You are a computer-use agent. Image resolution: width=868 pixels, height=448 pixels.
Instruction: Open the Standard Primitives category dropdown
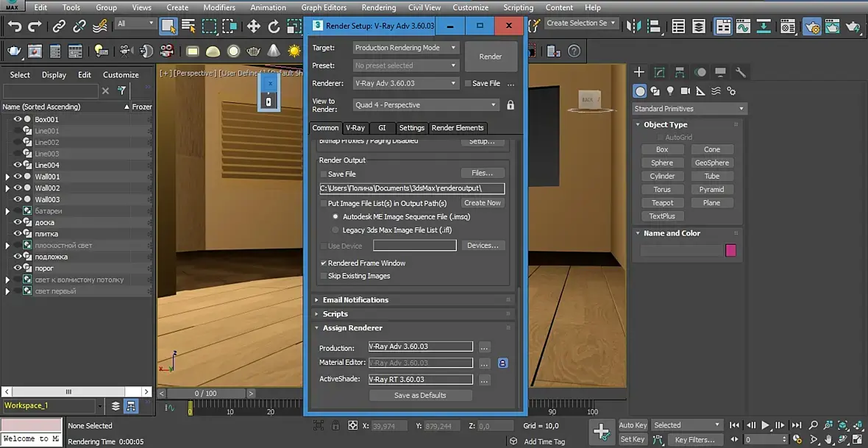pyautogui.click(x=689, y=109)
